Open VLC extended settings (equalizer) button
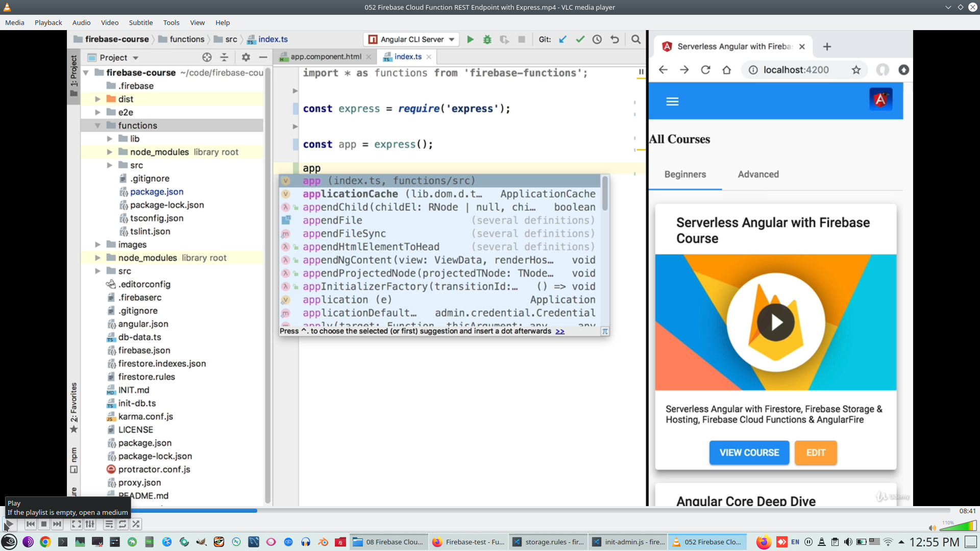Image resolution: width=980 pixels, height=551 pixels. click(90, 524)
